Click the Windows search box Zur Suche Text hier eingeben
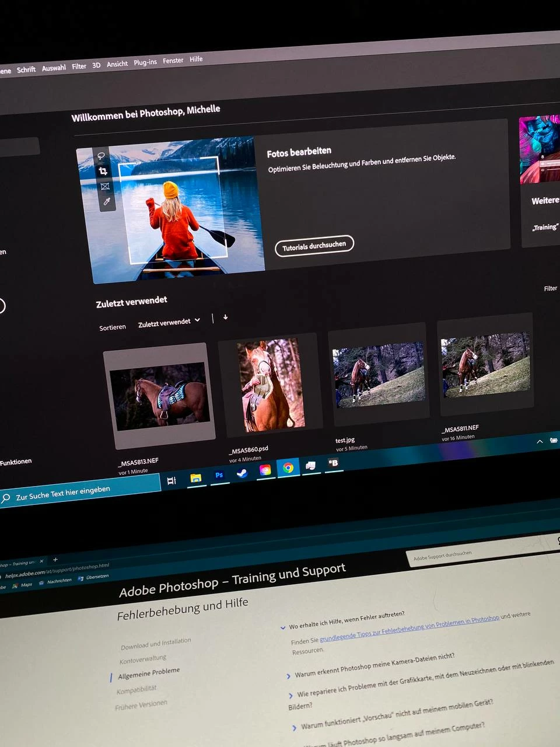 (80, 490)
